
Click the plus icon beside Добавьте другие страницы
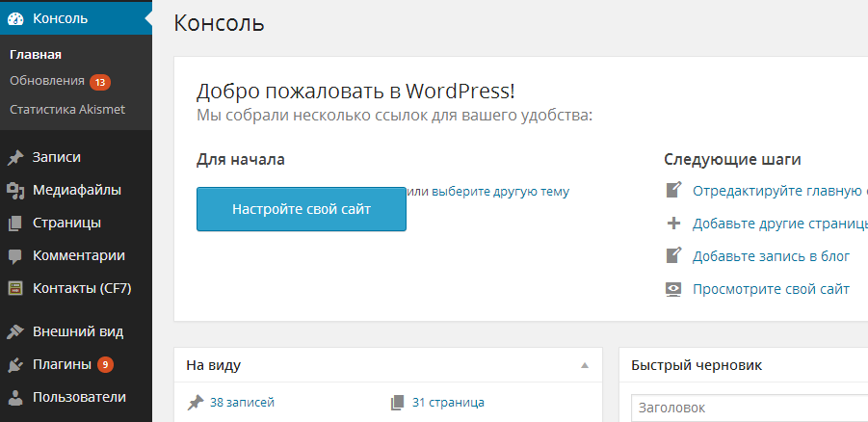[673, 224]
